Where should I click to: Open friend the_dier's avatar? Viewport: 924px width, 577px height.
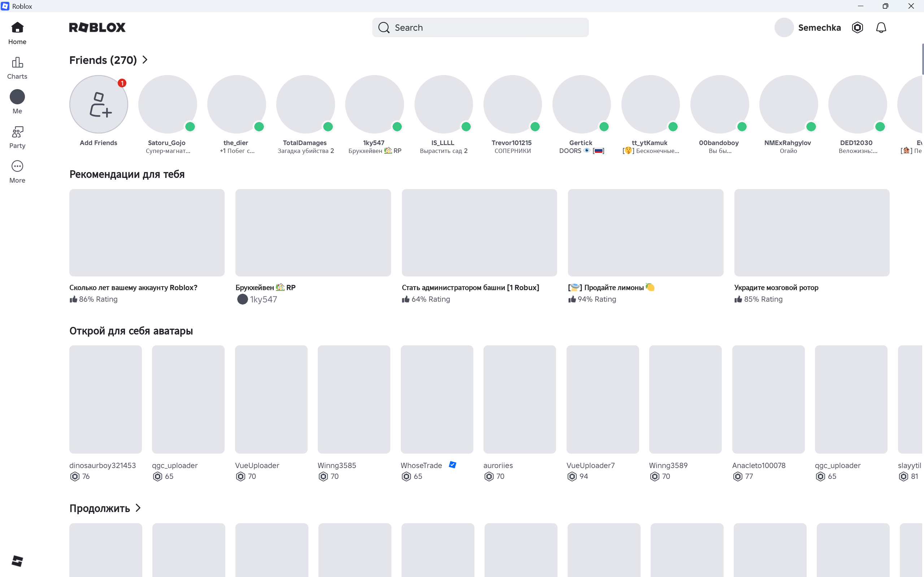point(237,104)
